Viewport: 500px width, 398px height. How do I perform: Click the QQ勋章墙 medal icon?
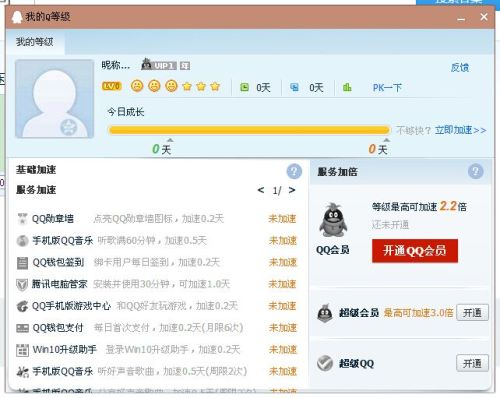22,219
